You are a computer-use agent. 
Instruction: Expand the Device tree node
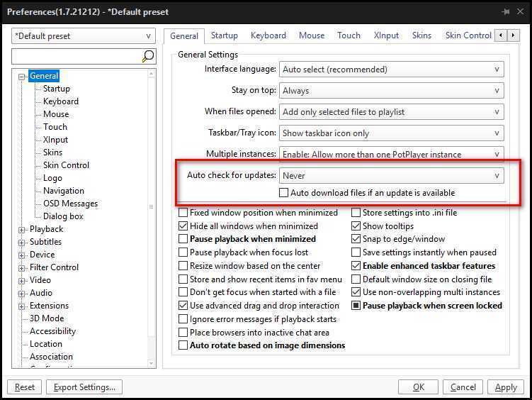click(21, 255)
